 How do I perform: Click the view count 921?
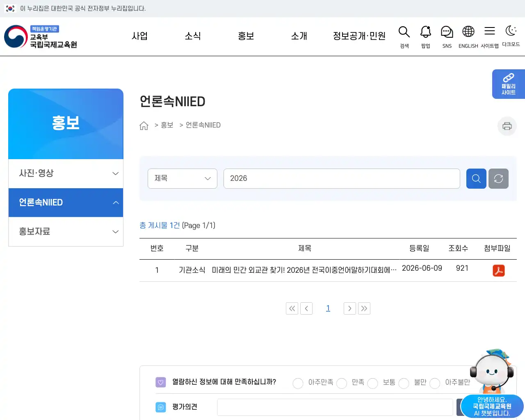tap(462, 268)
